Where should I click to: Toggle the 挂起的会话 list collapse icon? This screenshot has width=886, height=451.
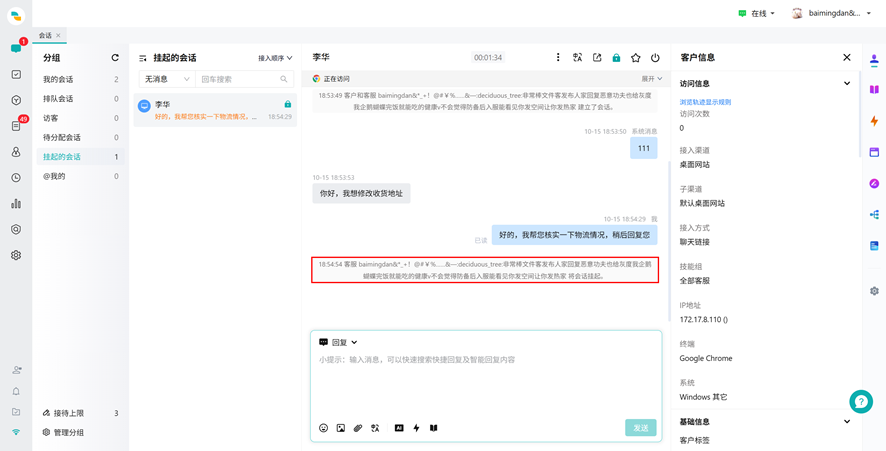click(x=143, y=58)
